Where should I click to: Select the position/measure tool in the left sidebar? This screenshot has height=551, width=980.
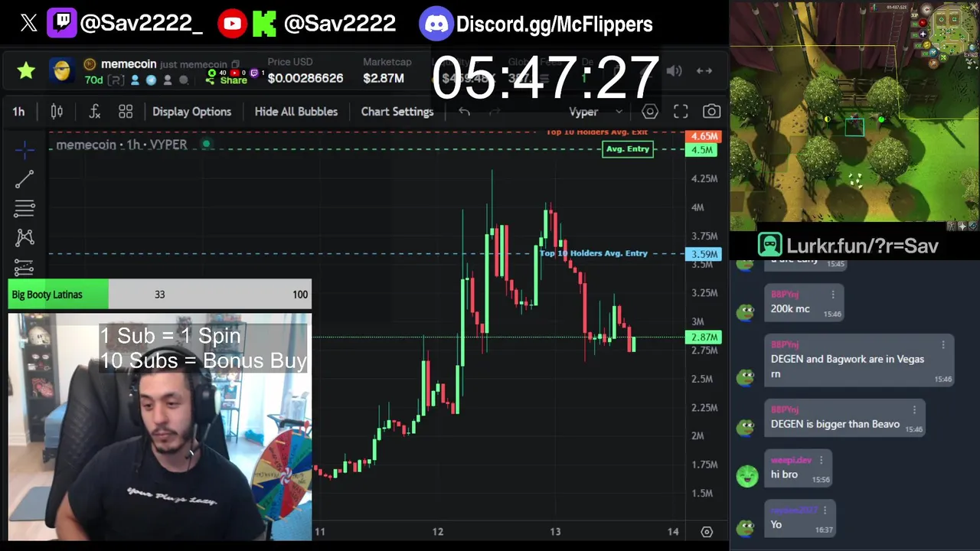[24, 267]
